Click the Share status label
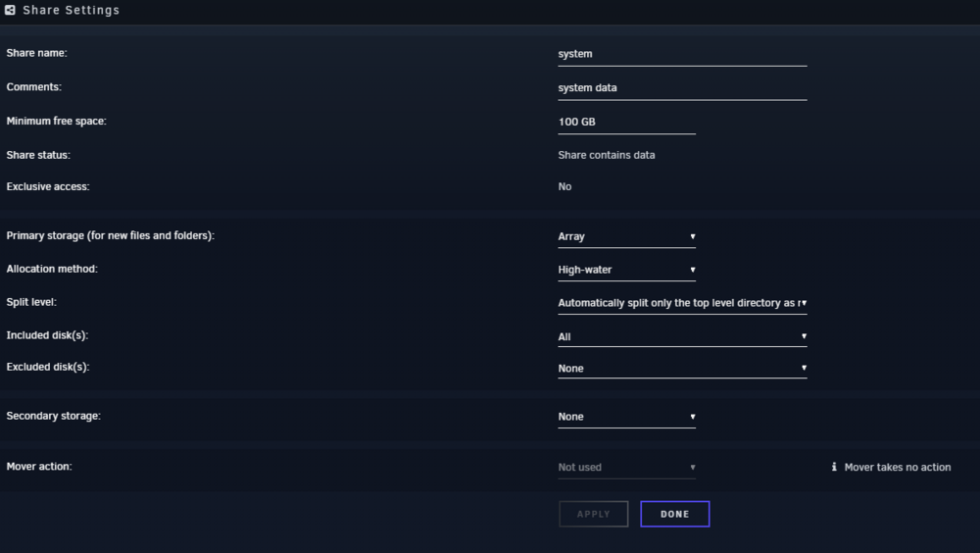This screenshot has width=980, height=553. (38, 155)
